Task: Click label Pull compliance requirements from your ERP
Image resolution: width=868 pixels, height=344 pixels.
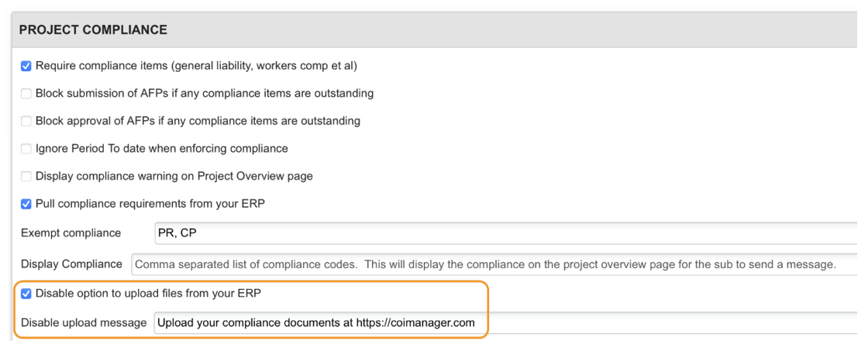Action: coord(150,204)
